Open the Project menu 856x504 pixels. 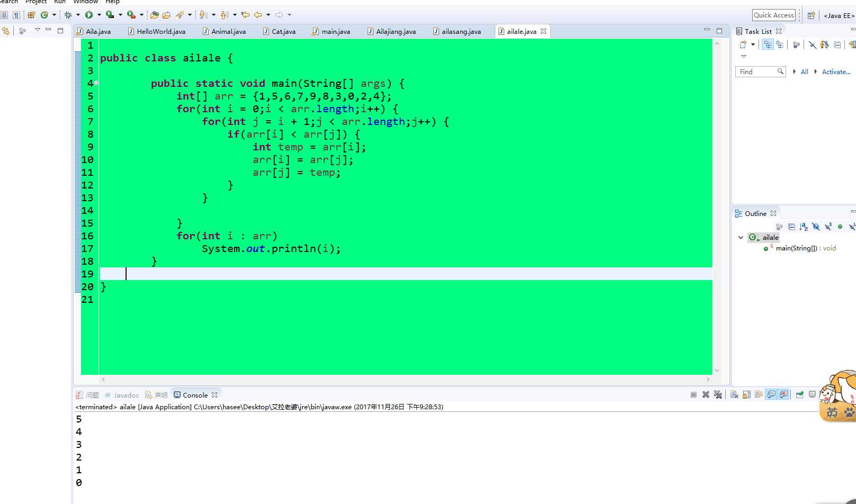pos(36,2)
